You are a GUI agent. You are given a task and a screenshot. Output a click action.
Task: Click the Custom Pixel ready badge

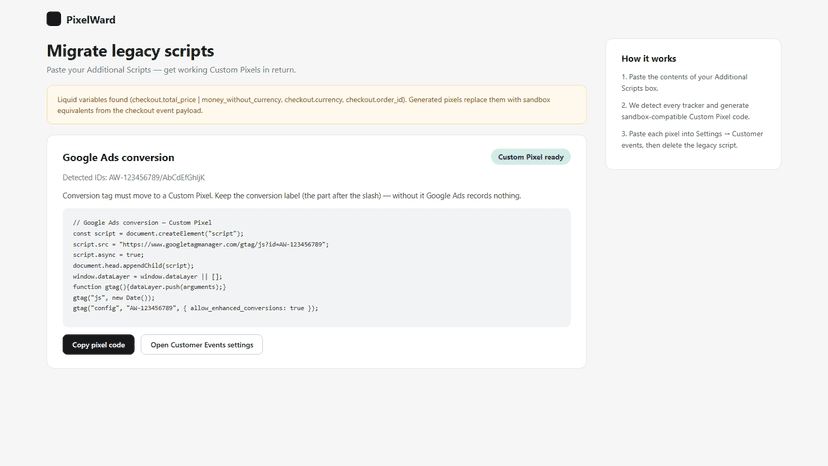pyautogui.click(x=531, y=157)
